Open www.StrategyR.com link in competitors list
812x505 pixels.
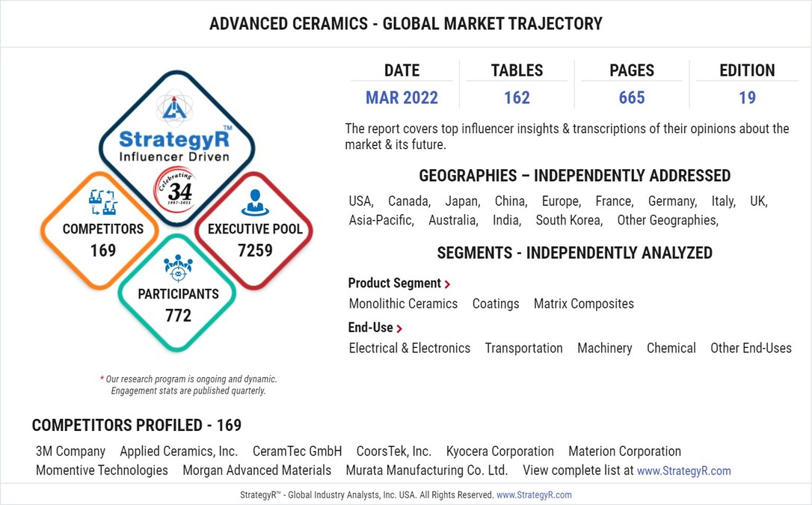[683, 471]
